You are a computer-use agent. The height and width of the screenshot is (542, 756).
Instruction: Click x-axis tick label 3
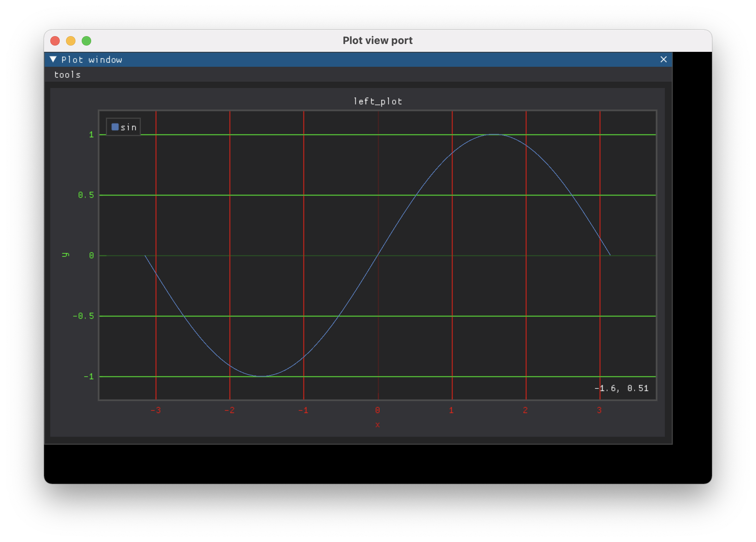coord(599,410)
